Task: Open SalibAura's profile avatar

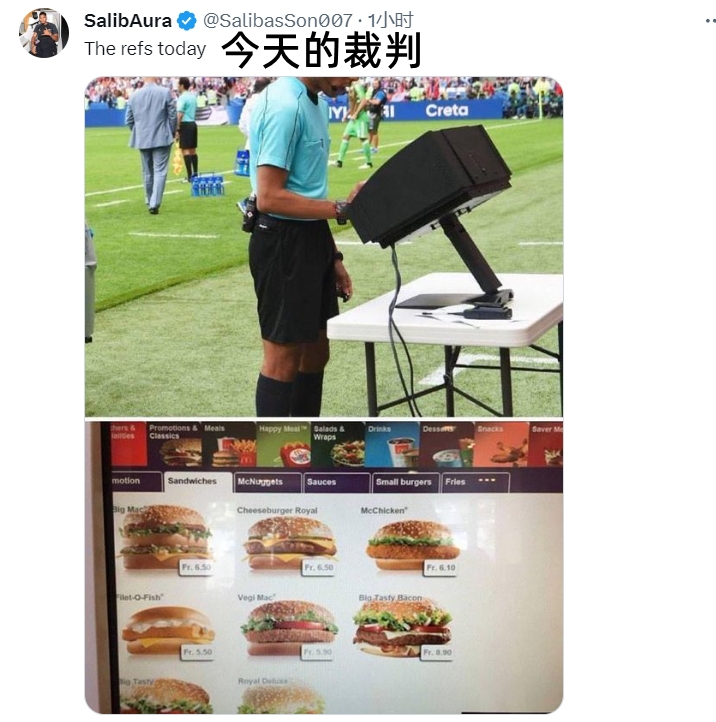Action: coord(44,33)
